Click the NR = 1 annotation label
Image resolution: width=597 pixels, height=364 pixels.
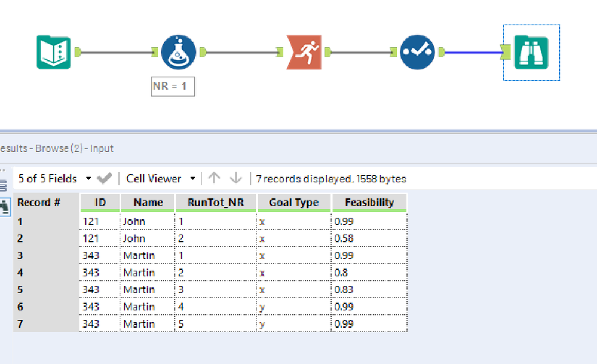click(x=173, y=87)
